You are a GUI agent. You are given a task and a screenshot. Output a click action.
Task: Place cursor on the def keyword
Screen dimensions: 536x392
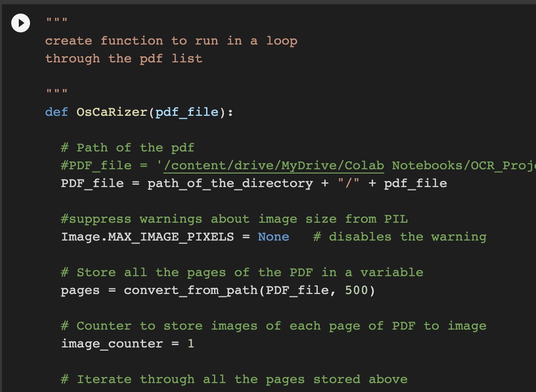coord(56,113)
